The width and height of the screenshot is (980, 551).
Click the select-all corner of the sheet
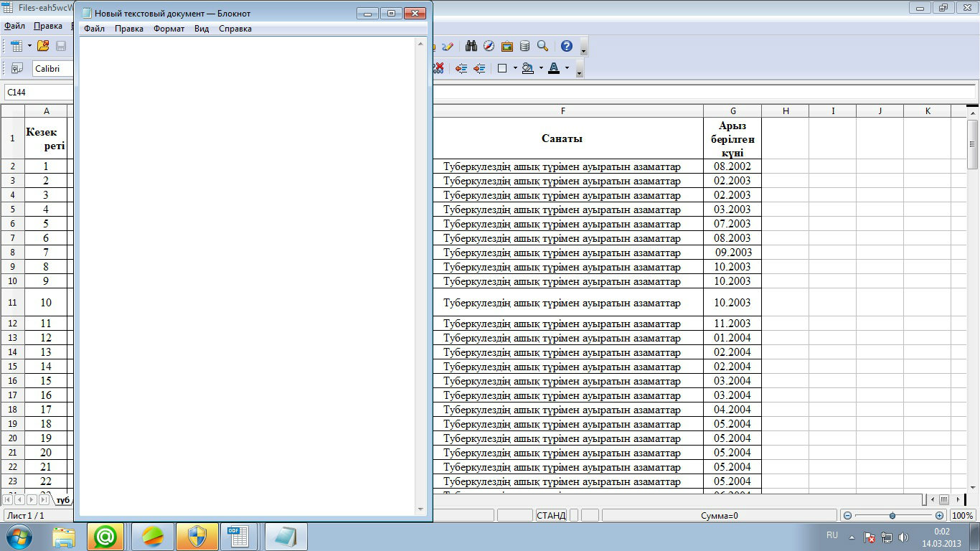tap(12, 111)
